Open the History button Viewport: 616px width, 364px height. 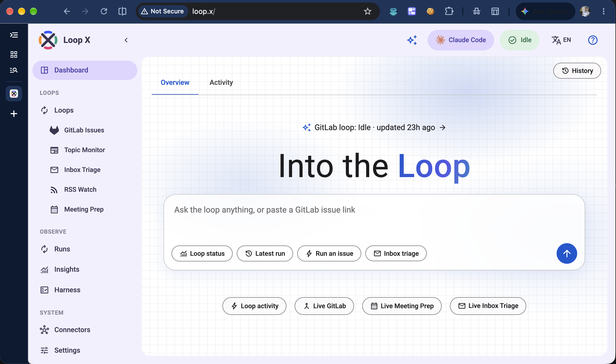pos(577,71)
